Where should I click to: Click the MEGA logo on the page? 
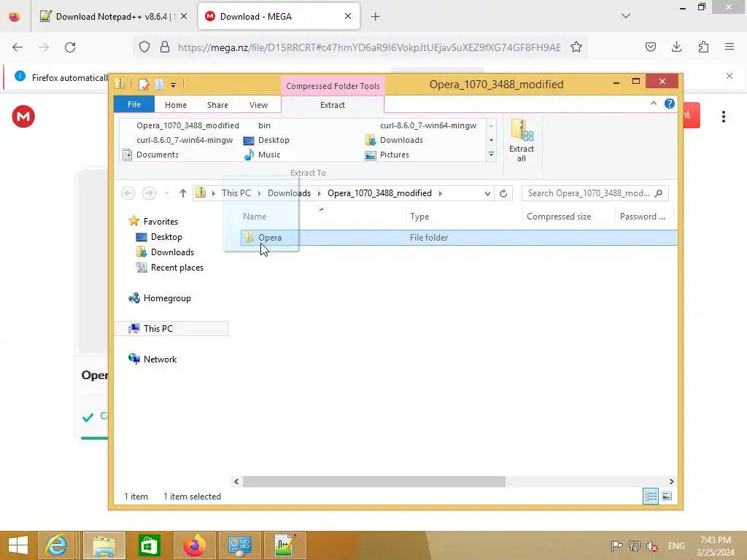[x=23, y=117]
